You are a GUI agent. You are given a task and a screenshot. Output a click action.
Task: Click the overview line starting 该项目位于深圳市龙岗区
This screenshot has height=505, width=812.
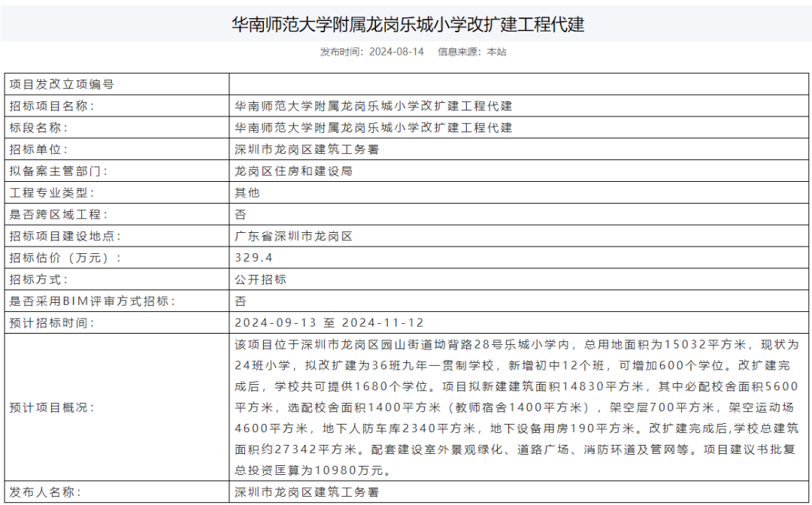point(517,345)
